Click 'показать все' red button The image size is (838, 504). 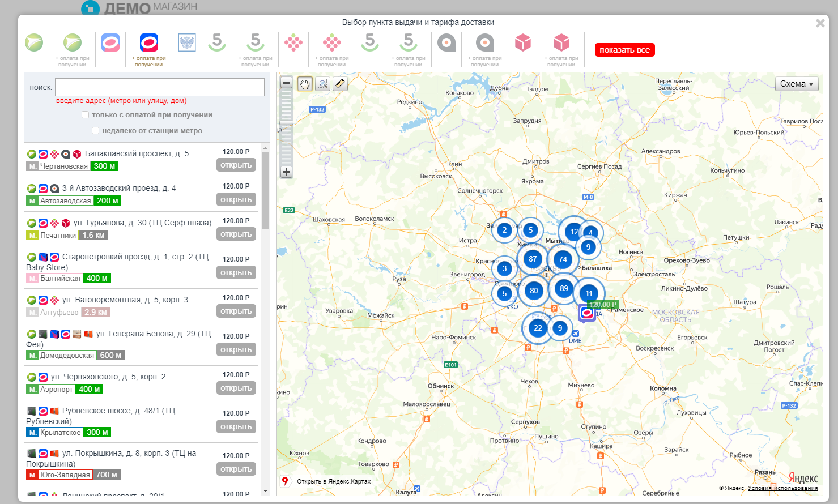coord(624,50)
